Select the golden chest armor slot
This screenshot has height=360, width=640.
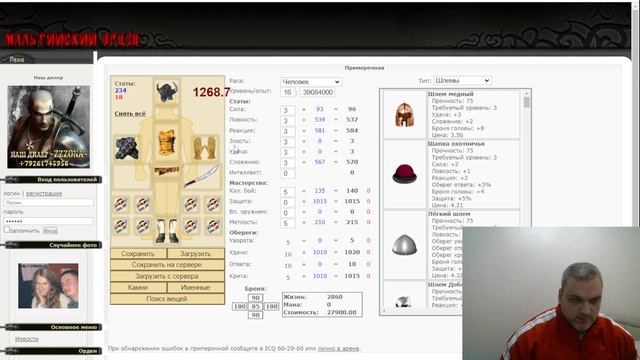(x=167, y=142)
